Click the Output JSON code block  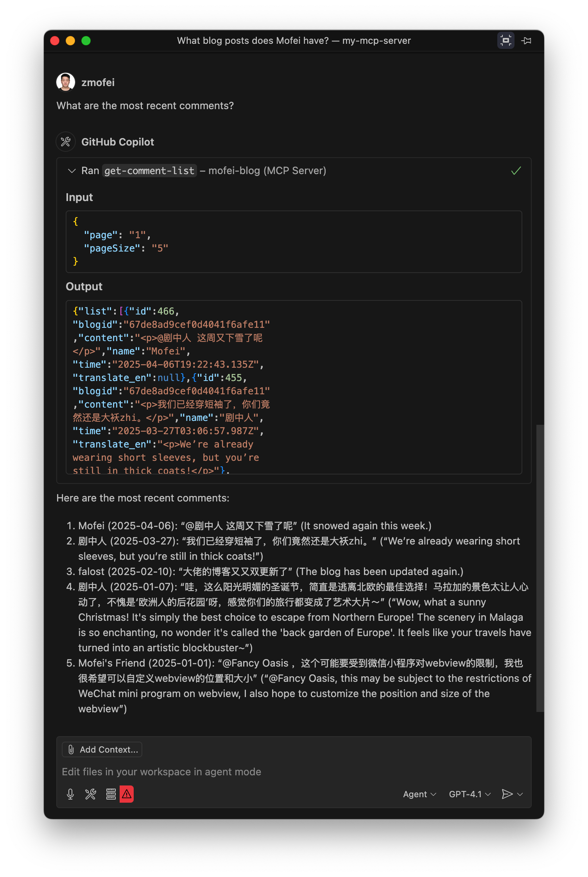tap(294, 387)
